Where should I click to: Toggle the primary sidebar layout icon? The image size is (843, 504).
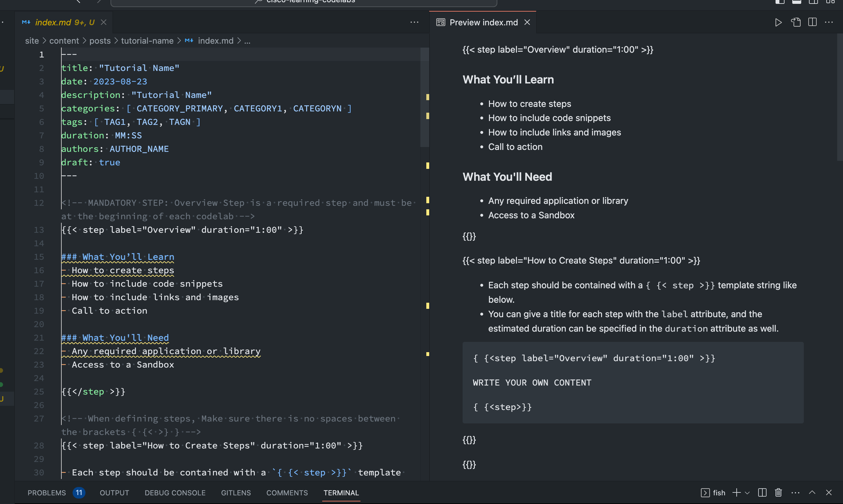tap(780, 2)
